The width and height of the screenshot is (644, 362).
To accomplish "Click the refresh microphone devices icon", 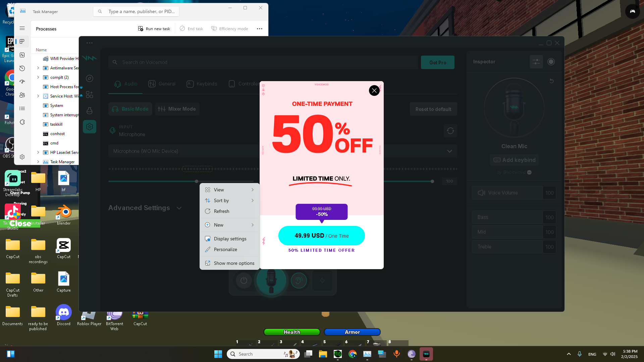I will click(450, 131).
